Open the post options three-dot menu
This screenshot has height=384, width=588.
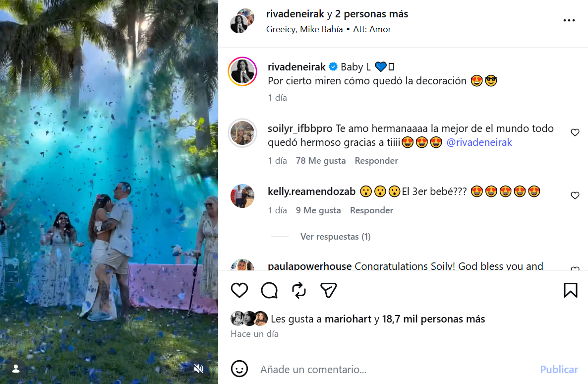pos(569,20)
